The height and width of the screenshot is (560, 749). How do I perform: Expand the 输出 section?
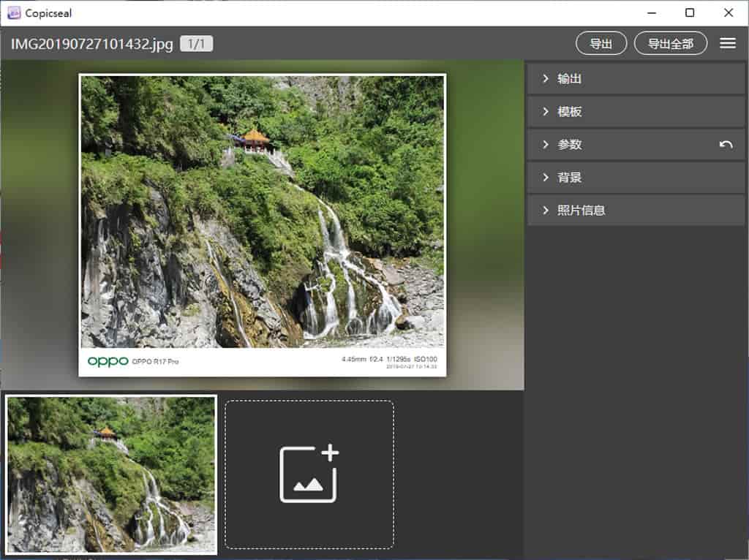(636, 79)
